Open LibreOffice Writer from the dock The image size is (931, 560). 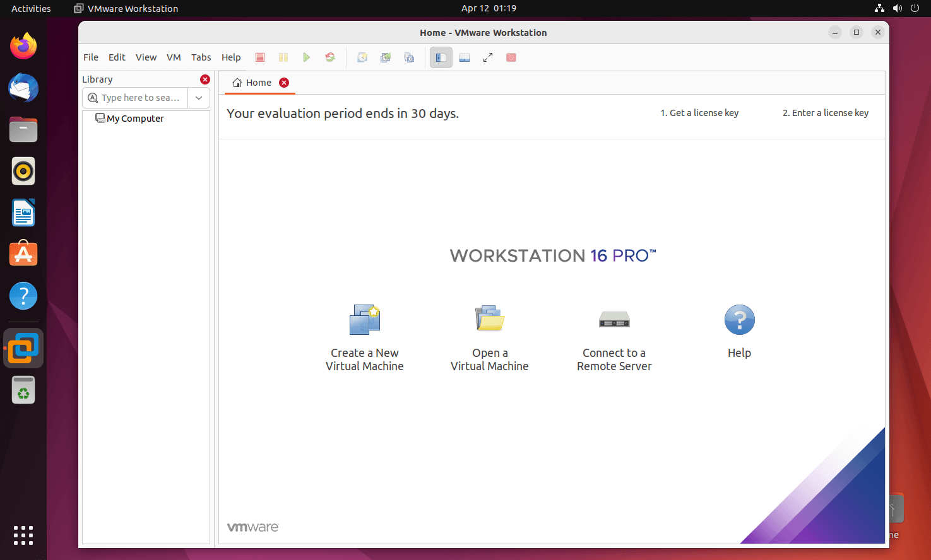23,213
